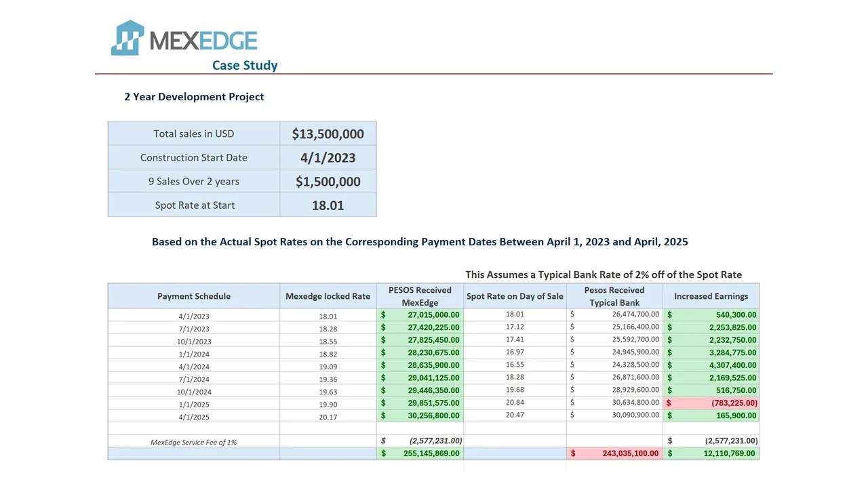The image size is (868, 488).
Task: Click the Spot Rate on Day of Sale header
Action: tap(515, 296)
